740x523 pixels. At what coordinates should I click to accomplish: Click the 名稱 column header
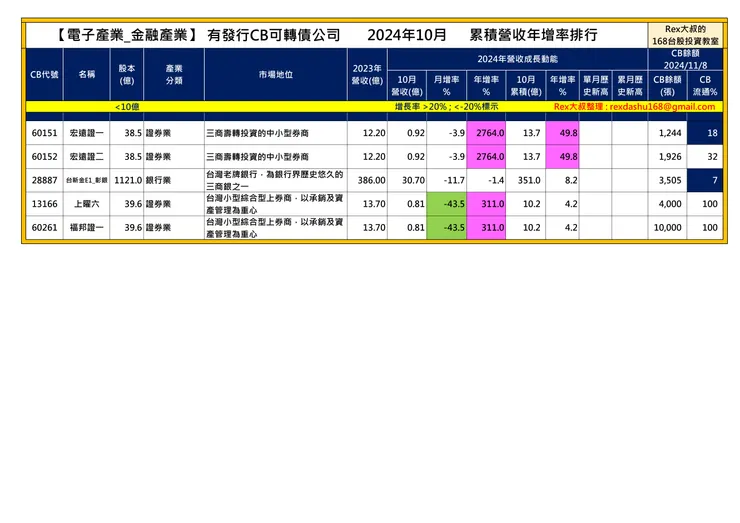(86, 75)
